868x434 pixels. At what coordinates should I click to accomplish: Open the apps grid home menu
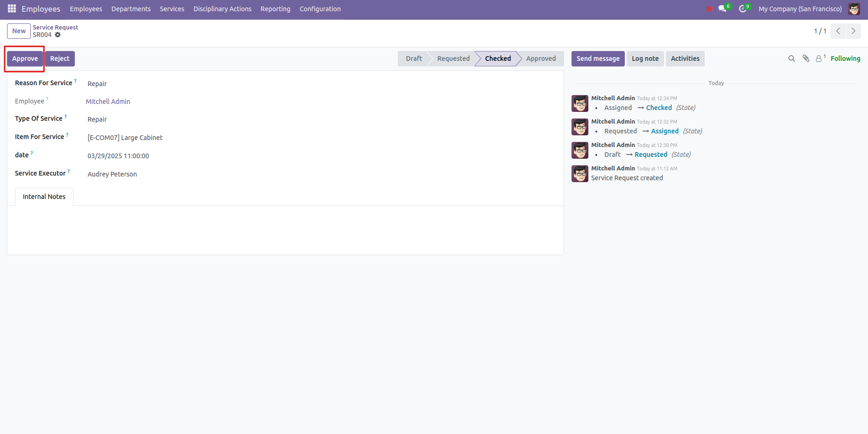coord(12,9)
